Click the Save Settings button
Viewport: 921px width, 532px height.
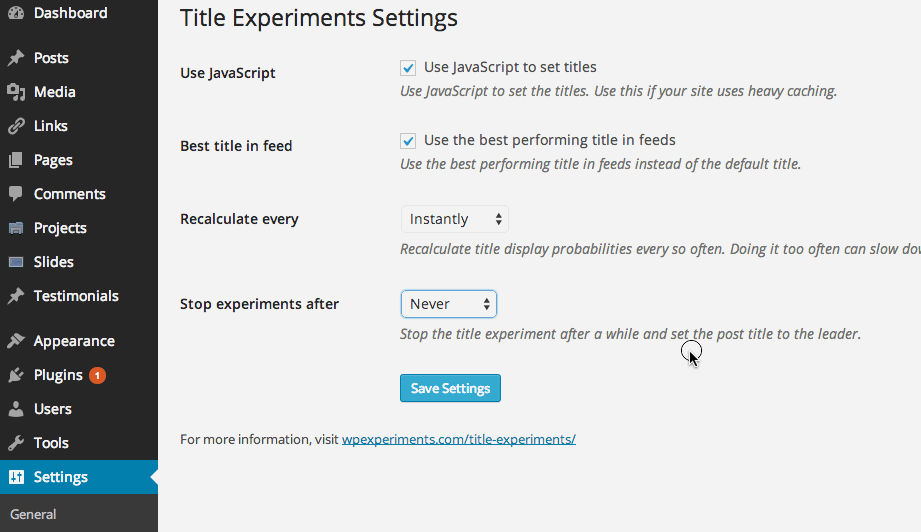[450, 388]
